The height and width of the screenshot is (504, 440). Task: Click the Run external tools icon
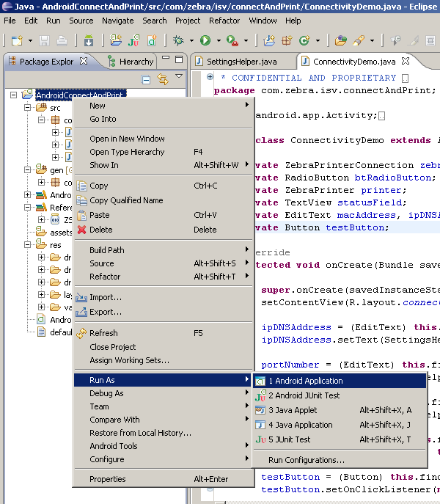(232, 40)
